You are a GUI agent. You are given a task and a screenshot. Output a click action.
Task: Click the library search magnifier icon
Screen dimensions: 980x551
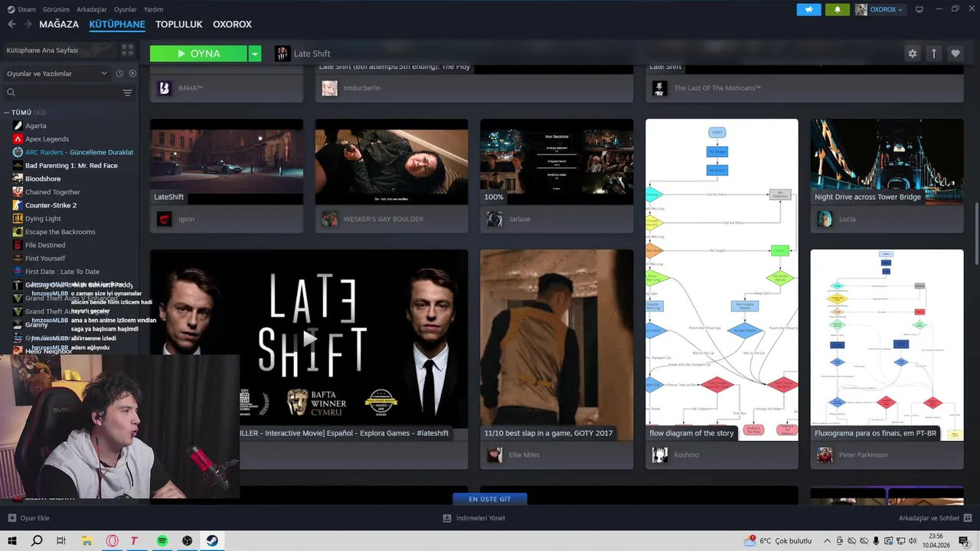tap(11, 93)
